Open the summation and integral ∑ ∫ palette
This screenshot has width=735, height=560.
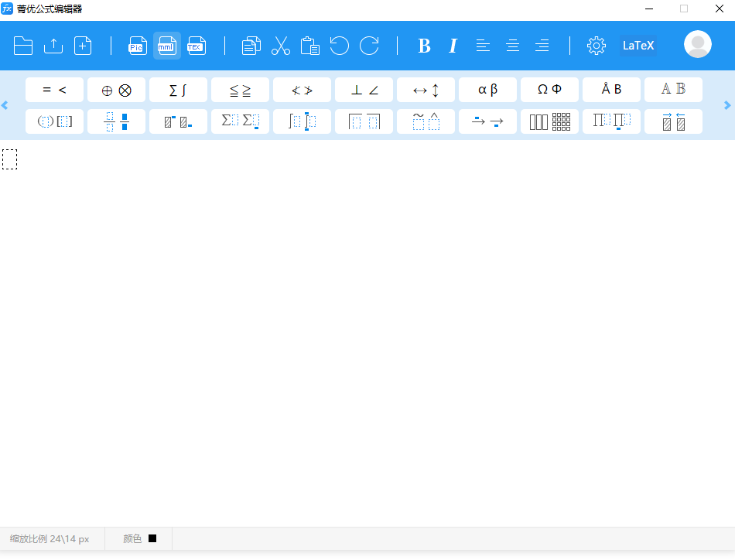tap(178, 90)
